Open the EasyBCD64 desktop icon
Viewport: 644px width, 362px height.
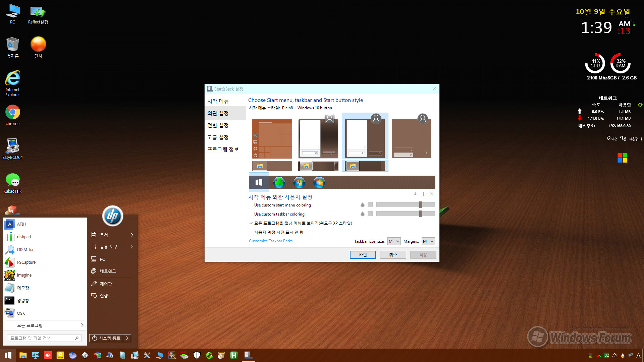click(13, 149)
